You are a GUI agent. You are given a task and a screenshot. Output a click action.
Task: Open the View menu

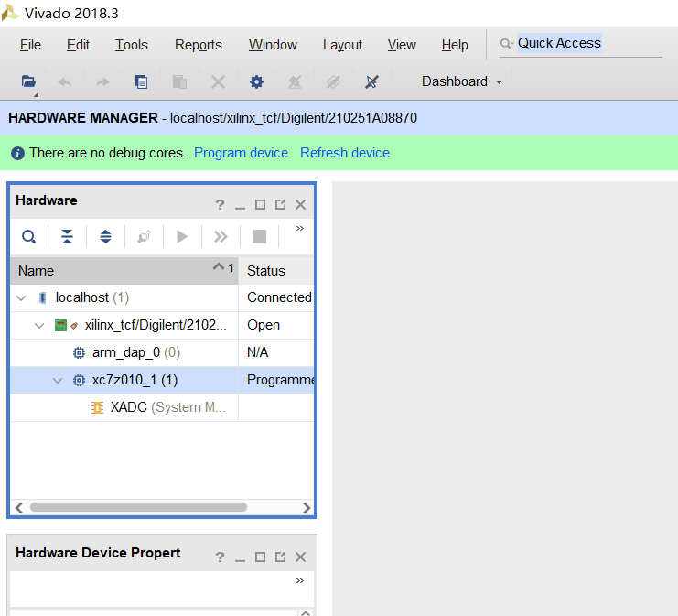[402, 45]
